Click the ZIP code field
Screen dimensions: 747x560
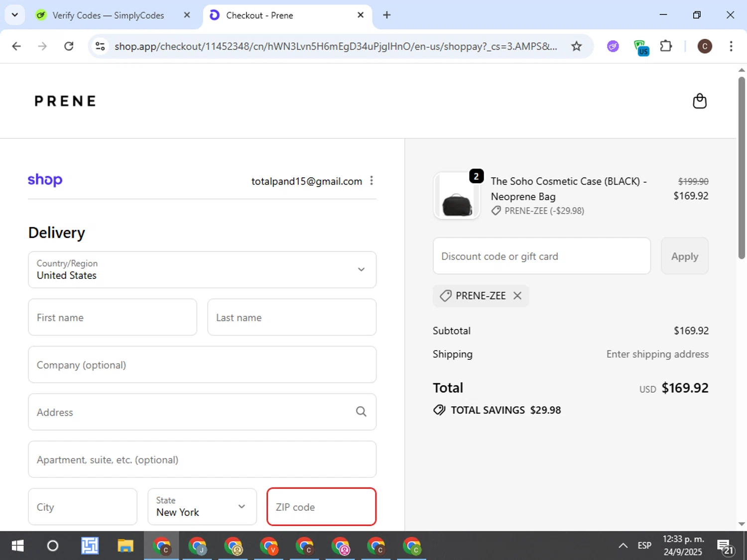(322, 507)
